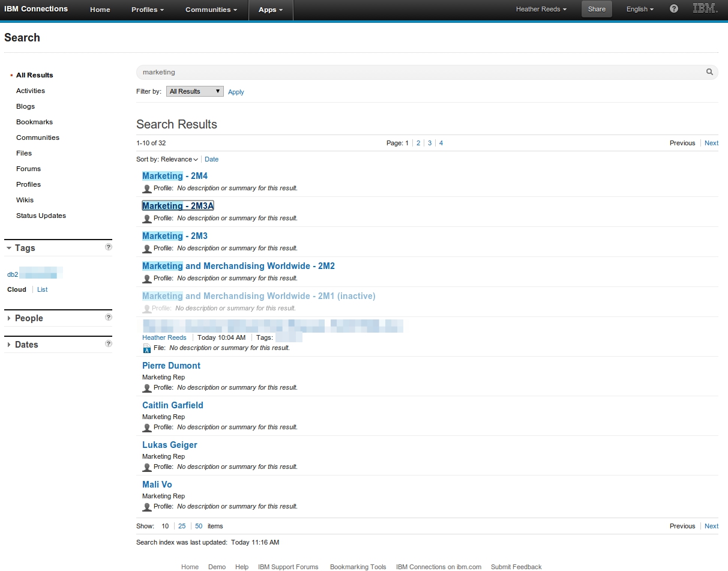Viewport: 728px width, 571px height.
Task: Open the All Results filter dropdown
Action: click(x=194, y=91)
